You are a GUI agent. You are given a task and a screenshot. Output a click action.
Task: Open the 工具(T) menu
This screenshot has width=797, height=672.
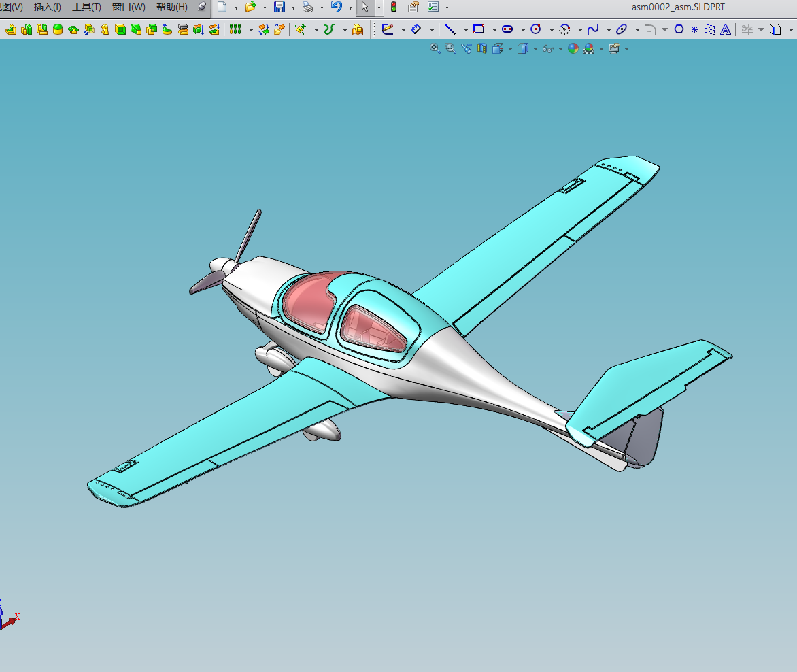pyautogui.click(x=86, y=7)
